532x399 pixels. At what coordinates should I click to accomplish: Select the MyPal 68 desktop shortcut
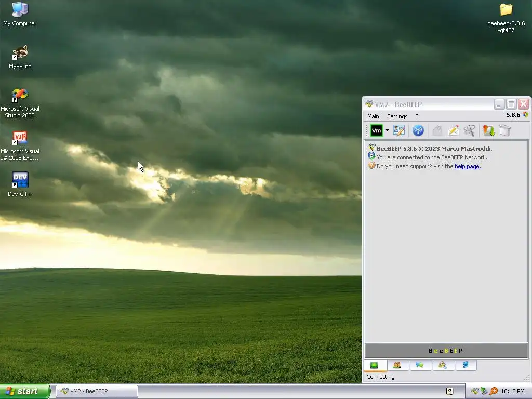point(20,57)
